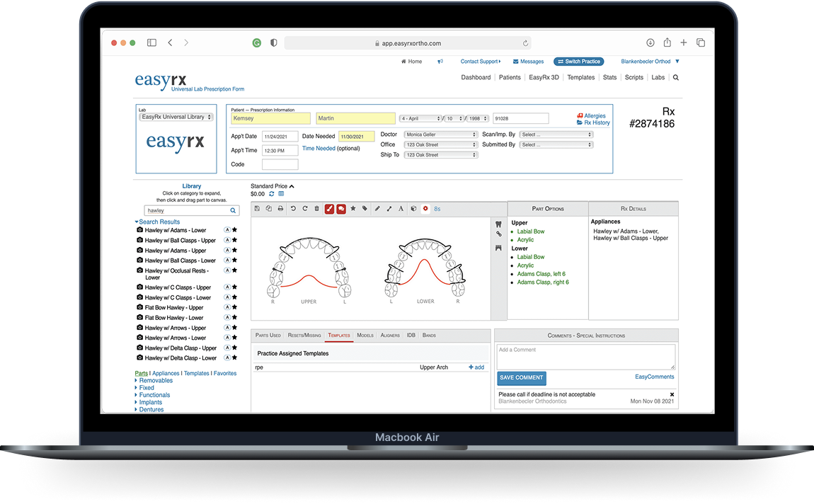Open the Rx History link
This screenshot has height=504, width=814.
click(x=593, y=122)
